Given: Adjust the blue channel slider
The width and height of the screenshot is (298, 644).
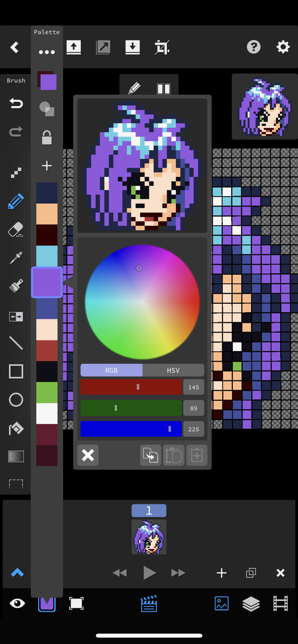Looking at the screenshot, I should (x=131, y=429).
